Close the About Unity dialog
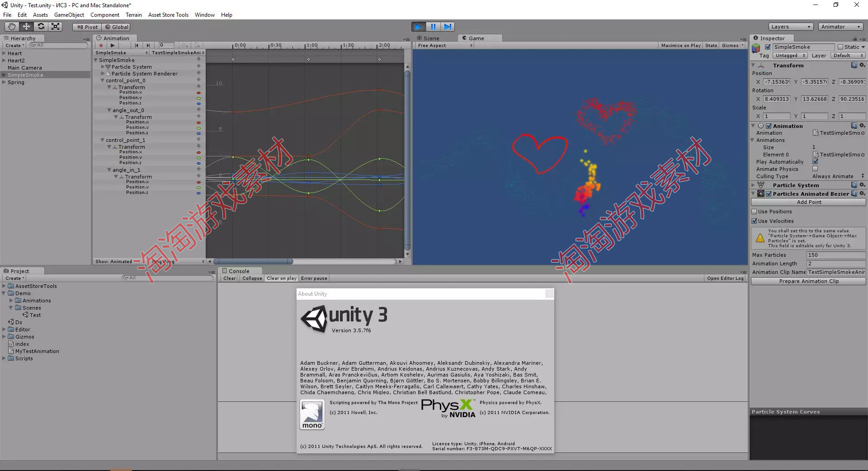868x471 pixels. click(x=549, y=294)
